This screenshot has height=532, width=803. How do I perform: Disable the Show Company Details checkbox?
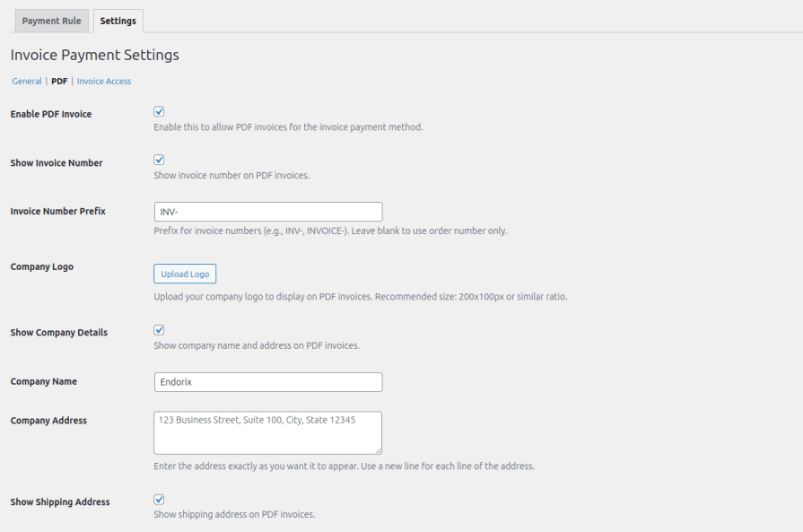click(x=159, y=330)
